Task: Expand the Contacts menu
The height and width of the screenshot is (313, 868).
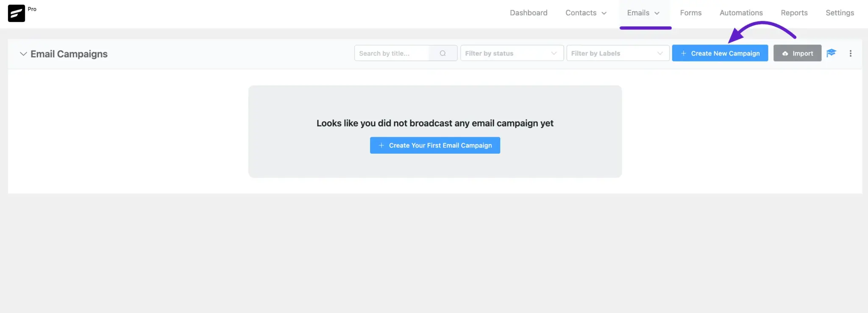Action: (586, 13)
